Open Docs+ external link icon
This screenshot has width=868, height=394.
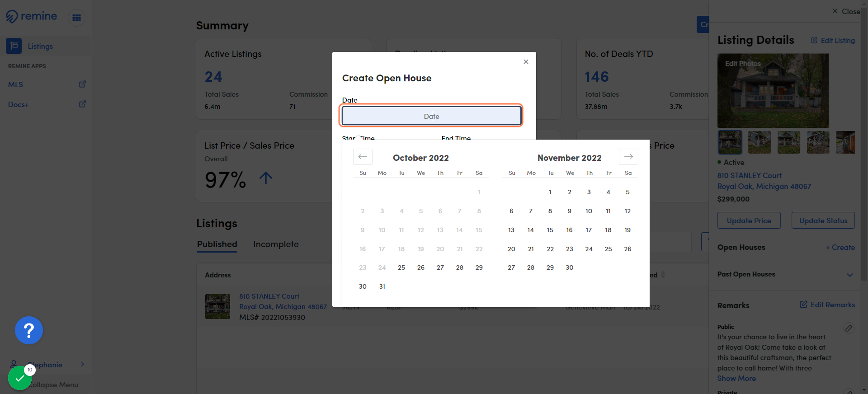[82, 104]
